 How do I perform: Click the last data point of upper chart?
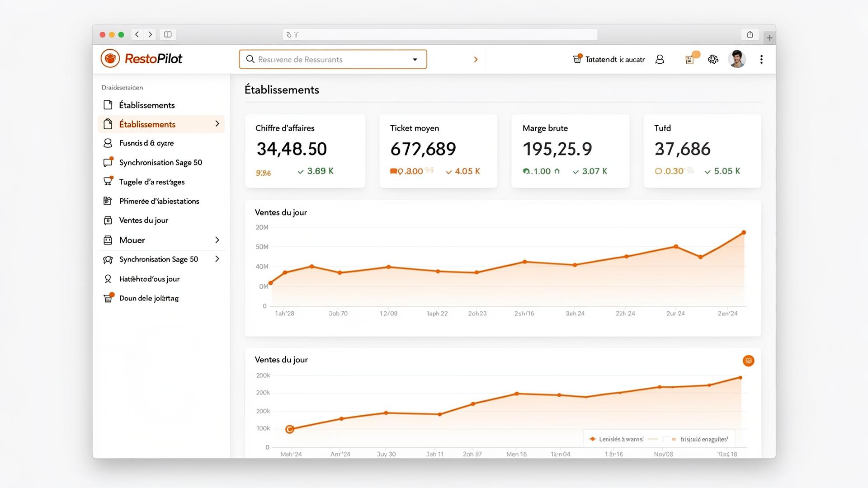click(x=744, y=233)
